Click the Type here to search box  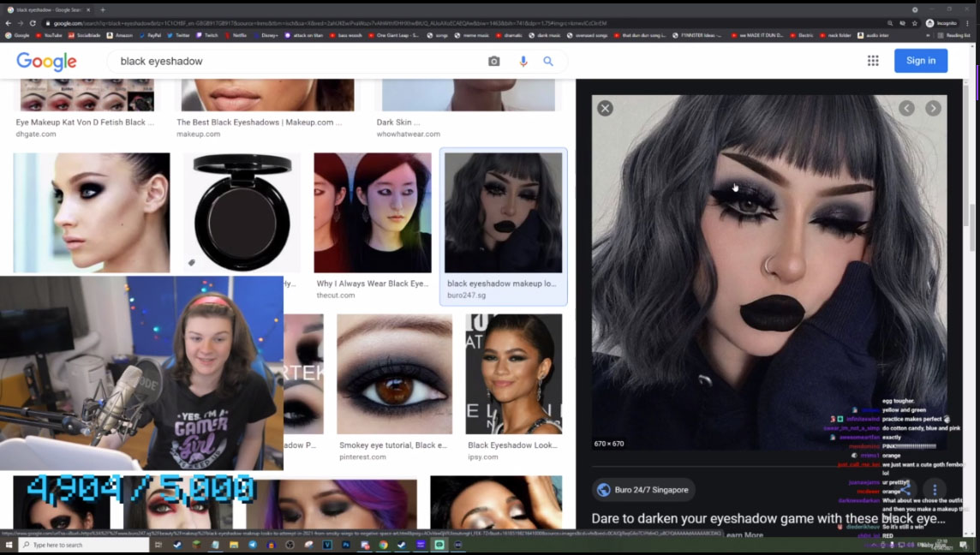click(84, 545)
